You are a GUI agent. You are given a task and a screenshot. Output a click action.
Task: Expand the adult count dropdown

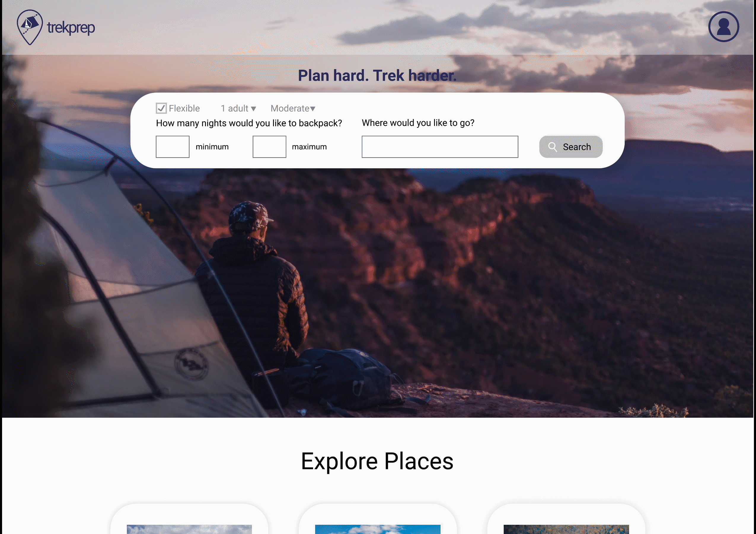click(237, 108)
